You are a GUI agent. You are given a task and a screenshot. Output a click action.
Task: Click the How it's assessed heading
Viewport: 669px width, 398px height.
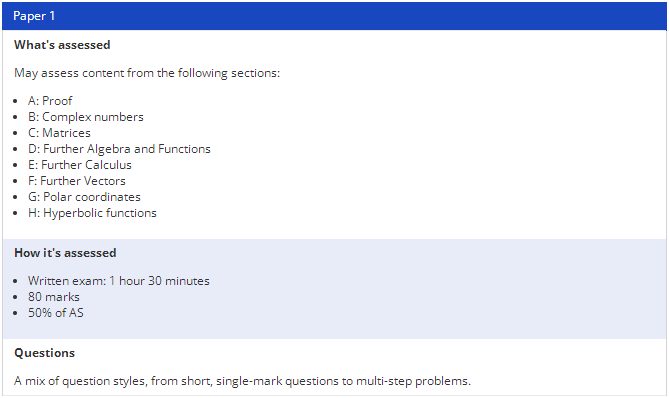click(x=65, y=253)
